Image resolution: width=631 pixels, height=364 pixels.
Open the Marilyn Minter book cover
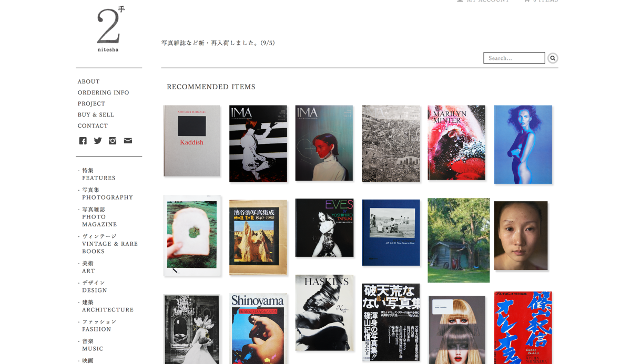[456, 143]
